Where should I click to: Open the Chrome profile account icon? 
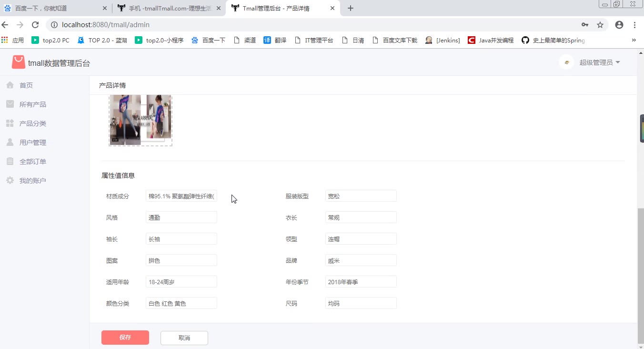[619, 25]
